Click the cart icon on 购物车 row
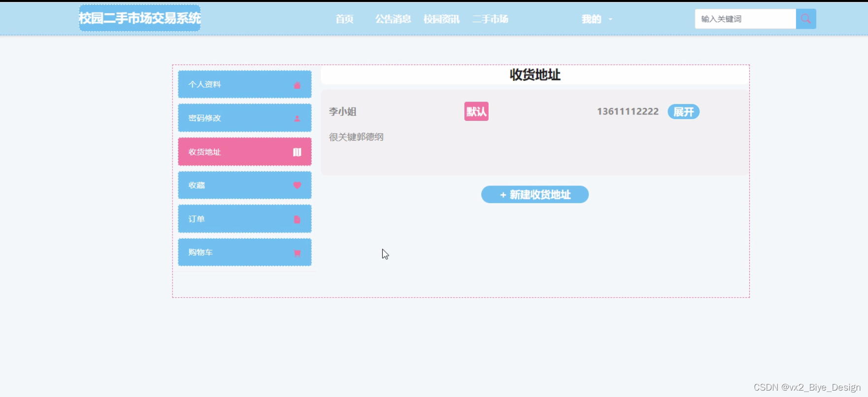 (x=297, y=253)
